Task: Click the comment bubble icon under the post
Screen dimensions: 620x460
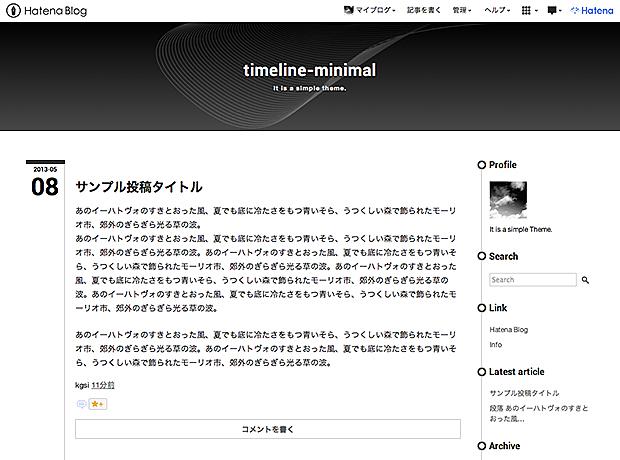Action: pyautogui.click(x=81, y=404)
